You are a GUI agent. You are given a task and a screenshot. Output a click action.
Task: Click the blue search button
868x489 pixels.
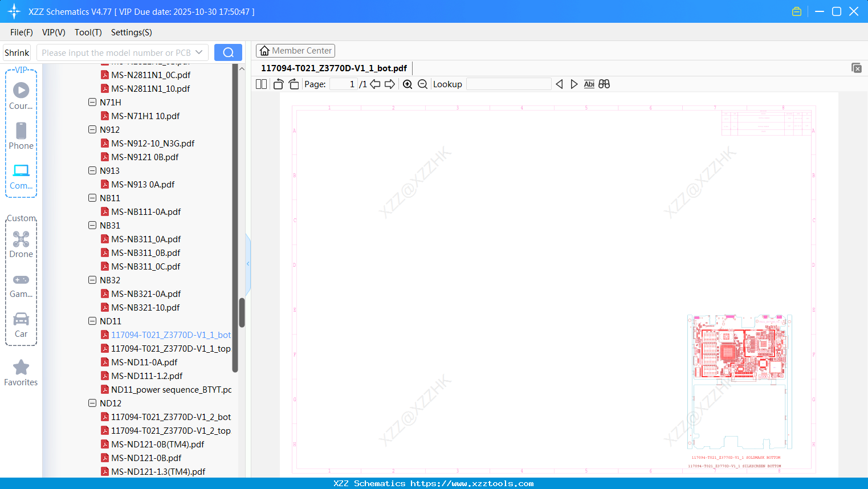(x=228, y=52)
